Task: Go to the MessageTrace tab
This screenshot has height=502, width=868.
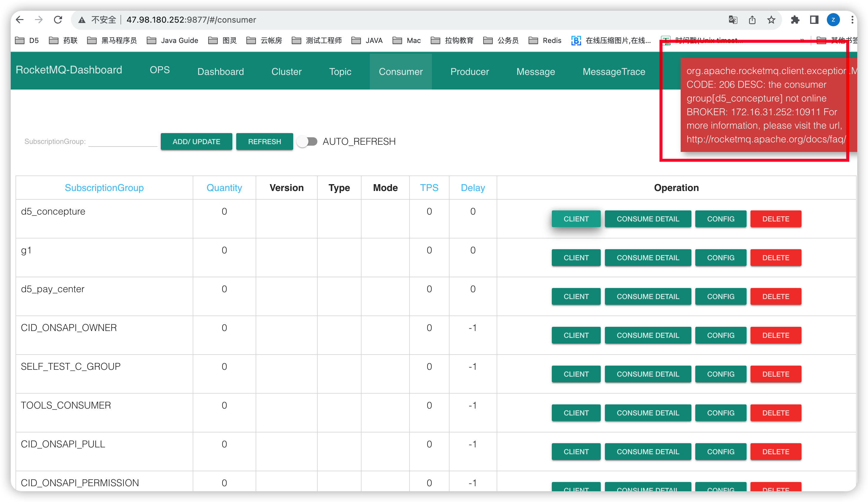Action: 614,72
